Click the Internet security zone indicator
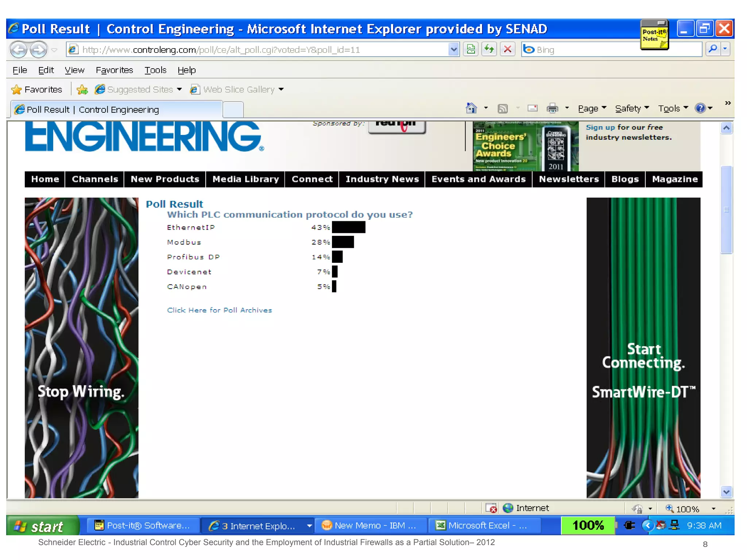747x560 pixels. [526, 508]
